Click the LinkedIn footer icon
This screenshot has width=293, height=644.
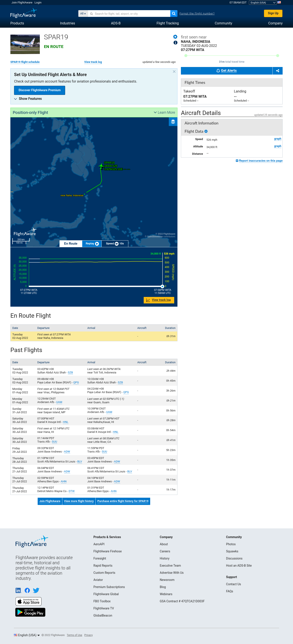[x=18, y=590]
